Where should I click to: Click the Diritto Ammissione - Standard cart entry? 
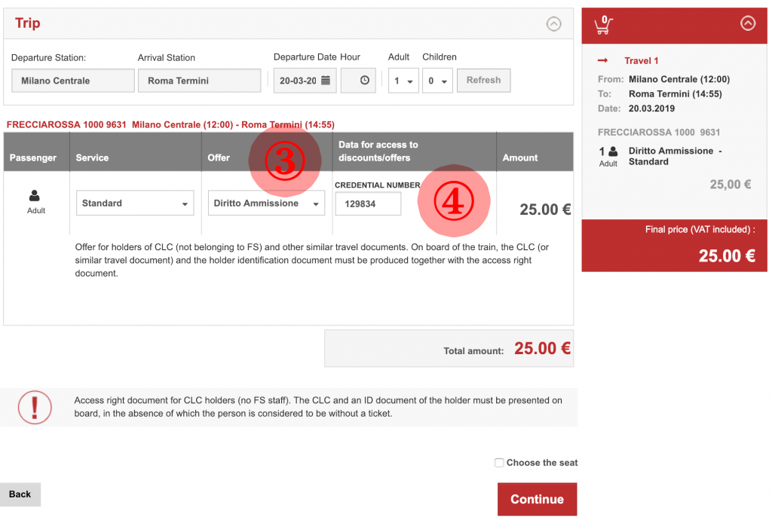[x=675, y=156]
